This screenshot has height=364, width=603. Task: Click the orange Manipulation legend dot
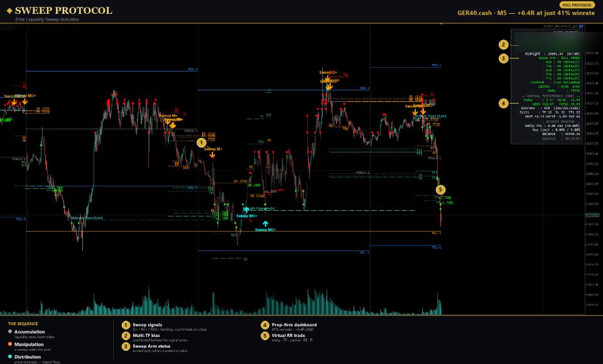(10, 344)
